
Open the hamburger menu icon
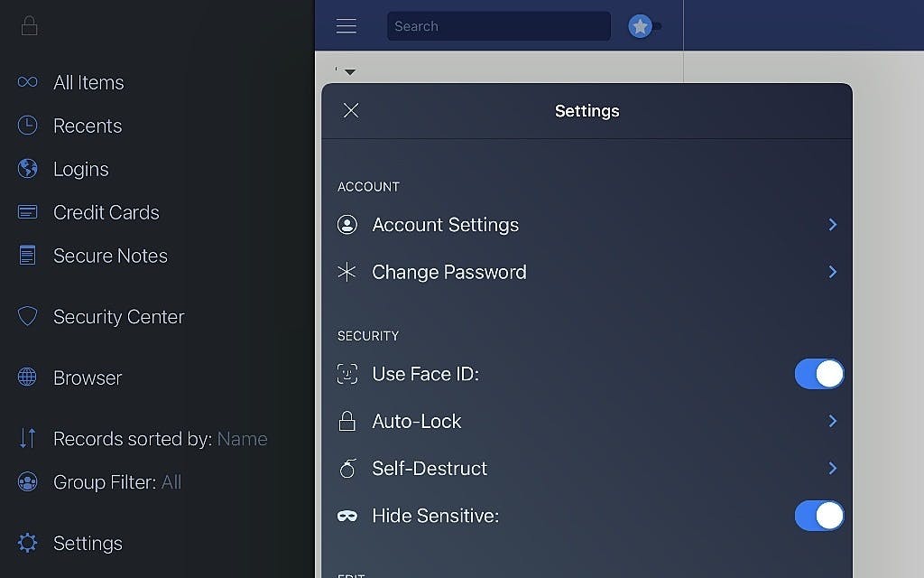pos(346,26)
